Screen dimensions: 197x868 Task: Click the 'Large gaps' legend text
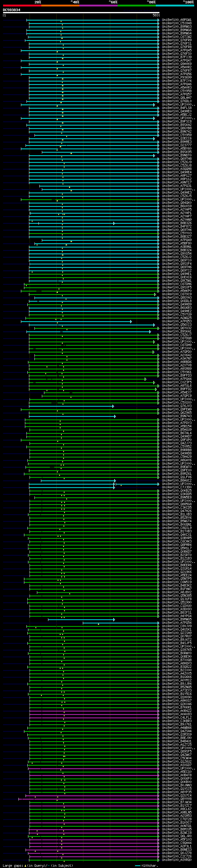pyautogui.click(x=13, y=866)
